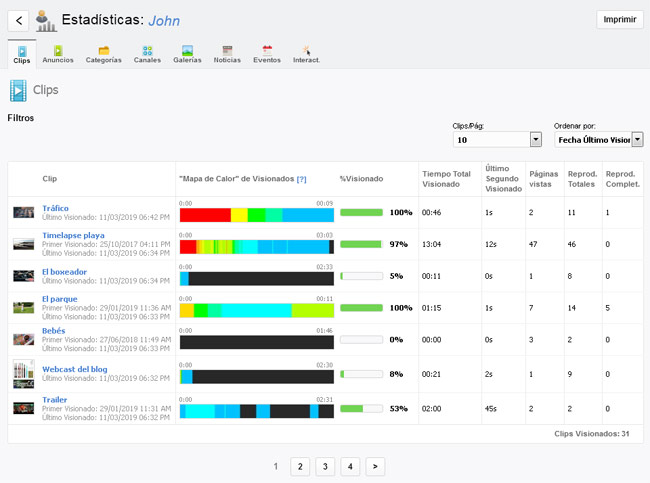650x483 pixels.
Task: Click the Tiempo Total Visionado header
Action: click(446, 179)
